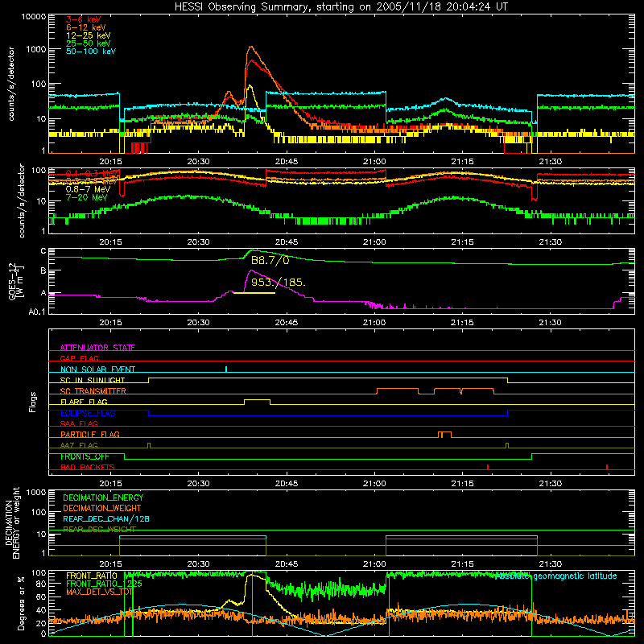Viewport: 644px width, 644px height.
Task: Select the '3-6 keV' red legend label
Action: click(x=84, y=19)
